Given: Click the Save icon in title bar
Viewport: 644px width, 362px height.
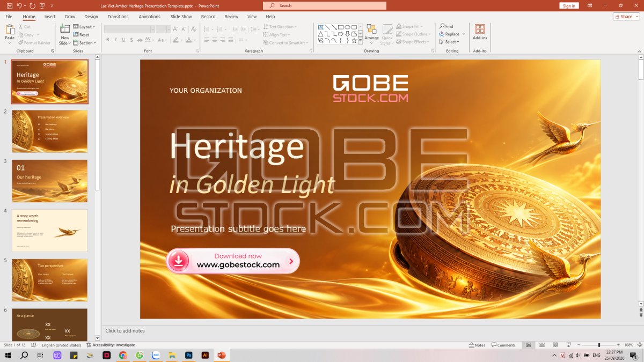Looking at the screenshot, I should click(x=9, y=5).
